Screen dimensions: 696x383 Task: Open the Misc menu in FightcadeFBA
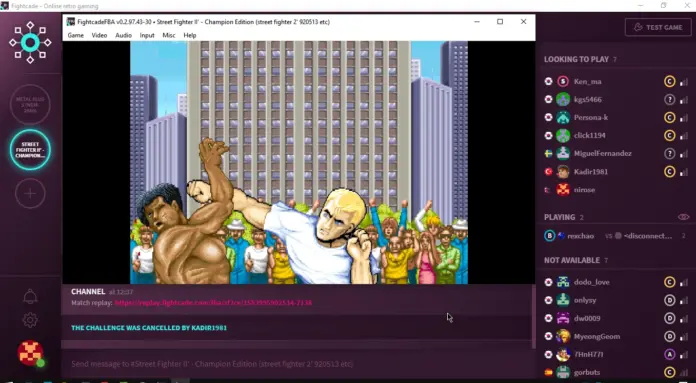pos(169,35)
